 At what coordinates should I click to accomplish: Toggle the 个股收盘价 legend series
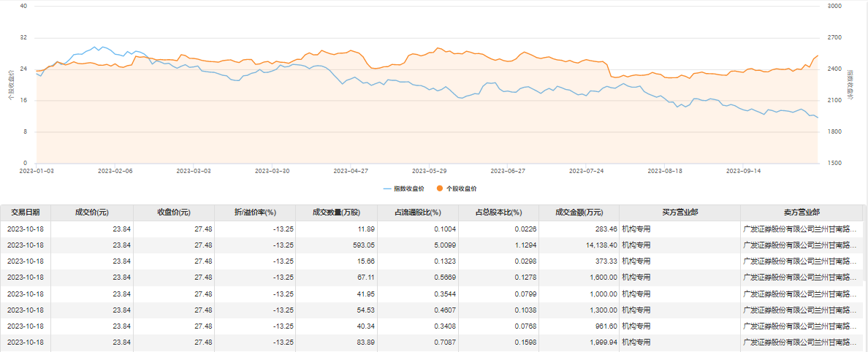457,188
